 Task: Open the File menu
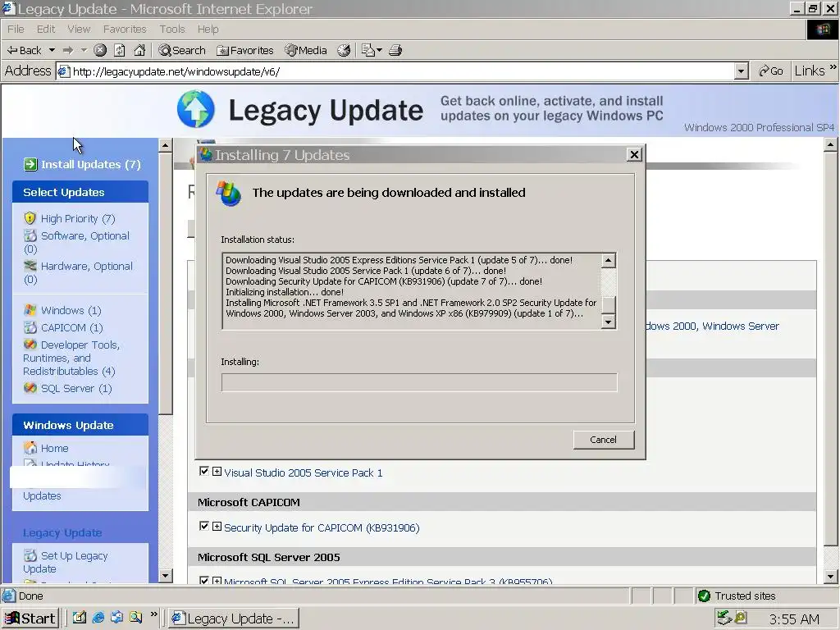point(16,29)
